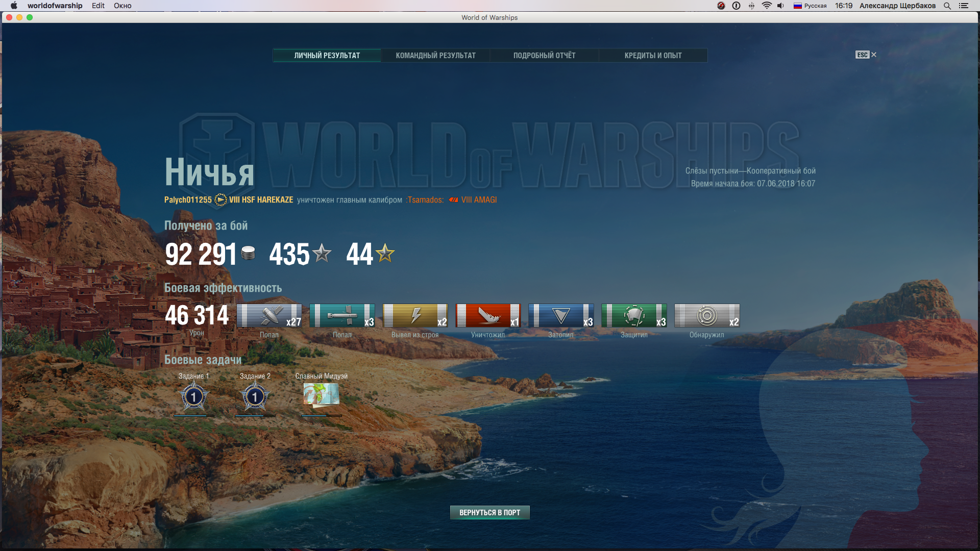Open the user menu Александр Щербаков
Viewport: 980px width, 551px height.
(x=897, y=6)
